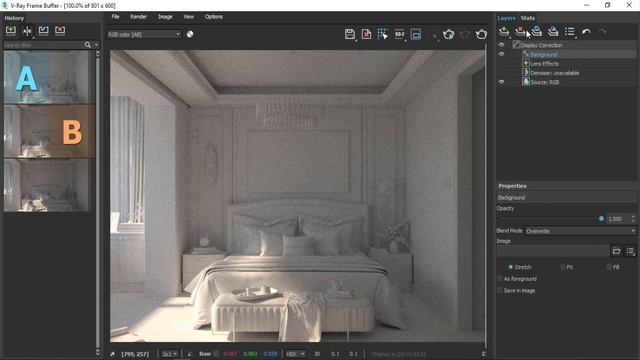Image resolution: width=640 pixels, height=360 pixels.
Task: Open the RGB color channel dropdown
Action: (144, 35)
